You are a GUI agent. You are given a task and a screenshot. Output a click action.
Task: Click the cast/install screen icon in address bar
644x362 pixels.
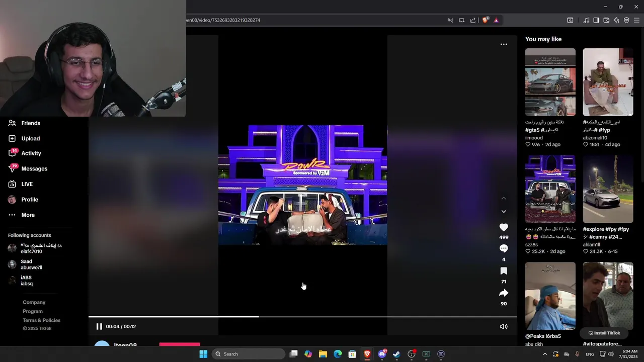point(461,20)
